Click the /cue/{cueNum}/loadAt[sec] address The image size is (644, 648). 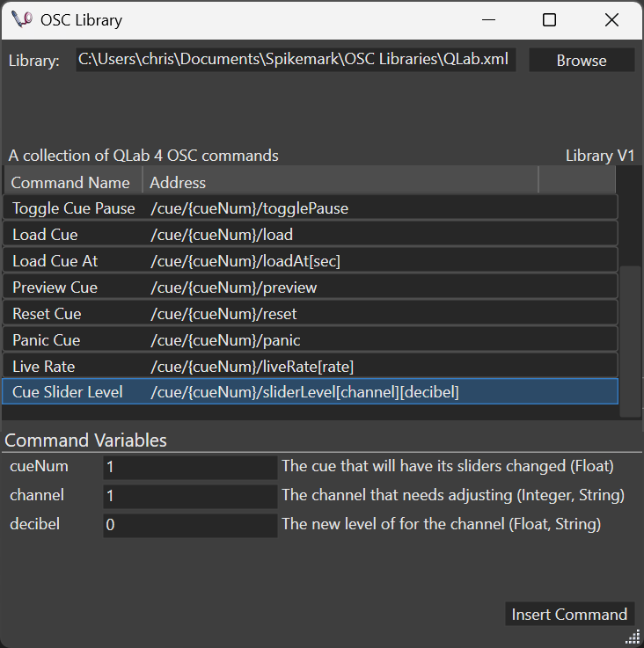tap(245, 261)
